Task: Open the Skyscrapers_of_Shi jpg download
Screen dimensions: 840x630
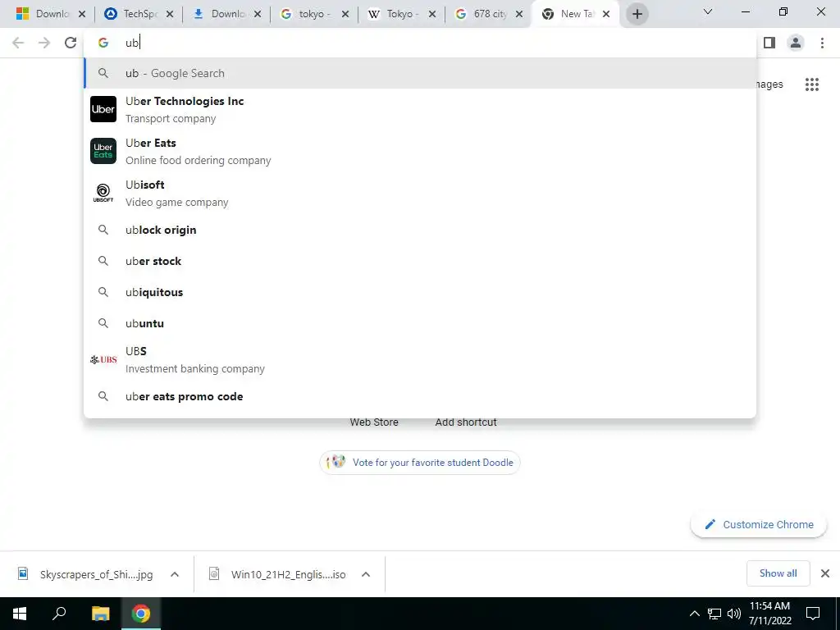Action: click(x=85, y=574)
